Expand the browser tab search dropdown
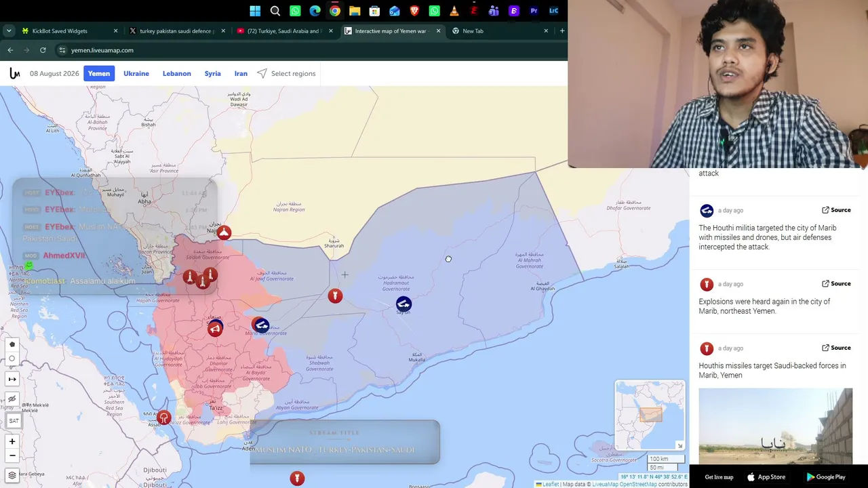The height and width of the screenshot is (488, 868). (9, 31)
